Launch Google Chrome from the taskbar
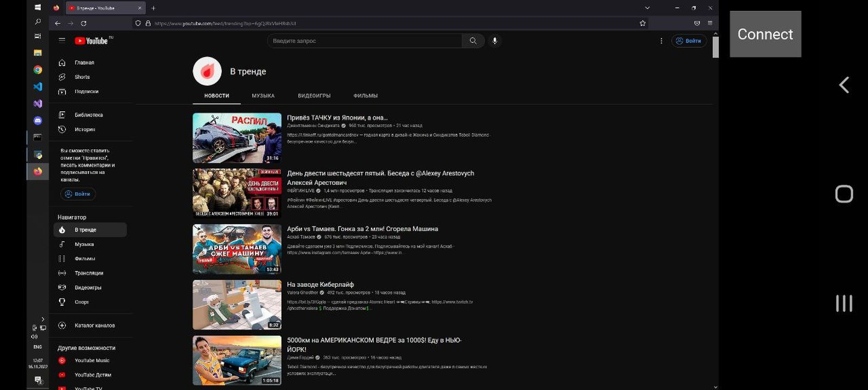868x390 pixels. [37, 70]
